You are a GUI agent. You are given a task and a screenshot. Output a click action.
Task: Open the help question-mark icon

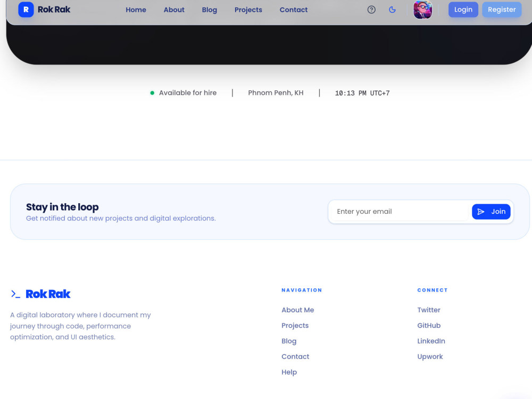tap(371, 10)
